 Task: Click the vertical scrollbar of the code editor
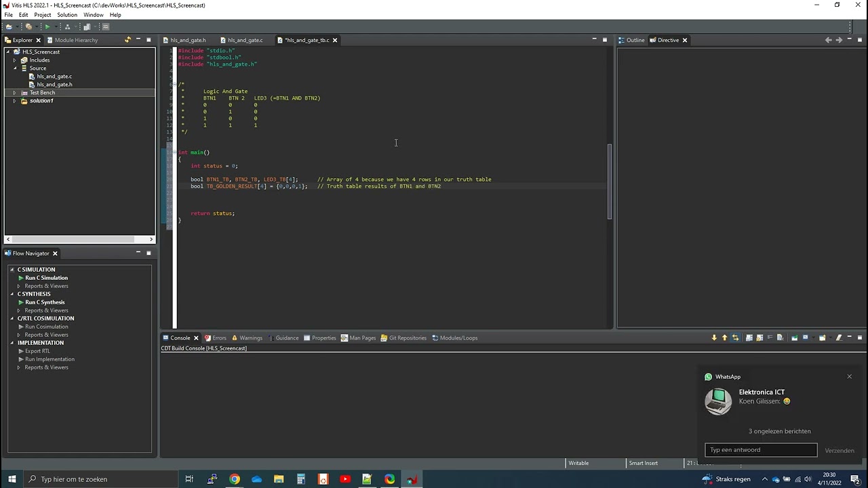click(609, 182)
